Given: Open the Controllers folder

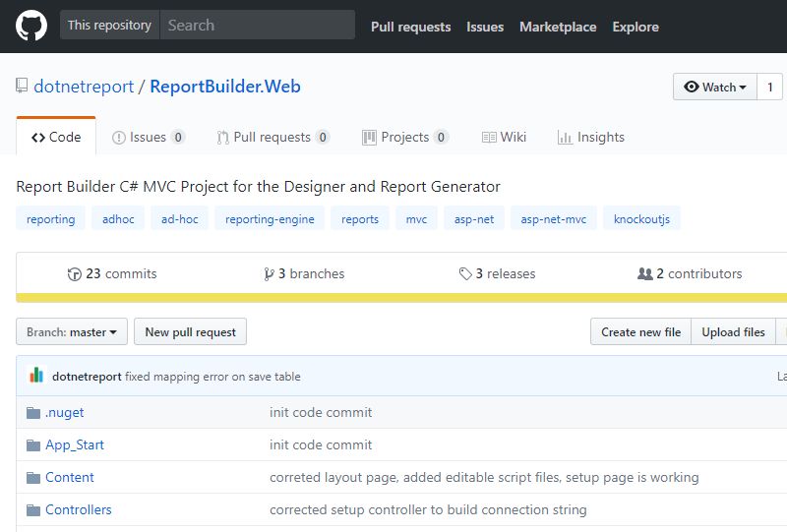Looking at the screenshot, I should click(79, 510).
